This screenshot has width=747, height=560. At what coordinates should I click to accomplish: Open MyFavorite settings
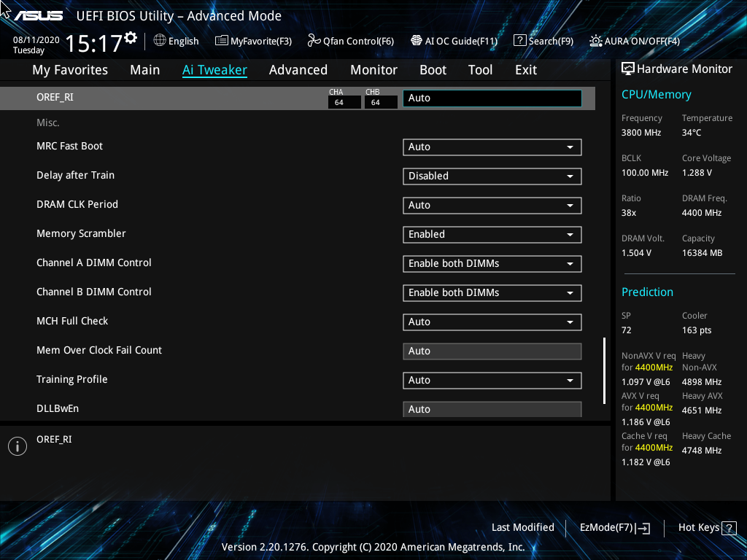point(253,41)
